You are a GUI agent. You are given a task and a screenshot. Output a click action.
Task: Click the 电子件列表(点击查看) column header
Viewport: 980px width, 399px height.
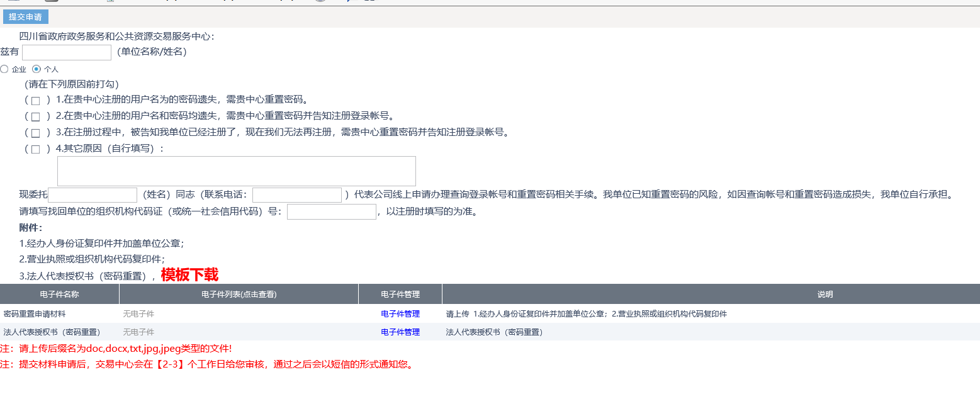pos(239,295)
